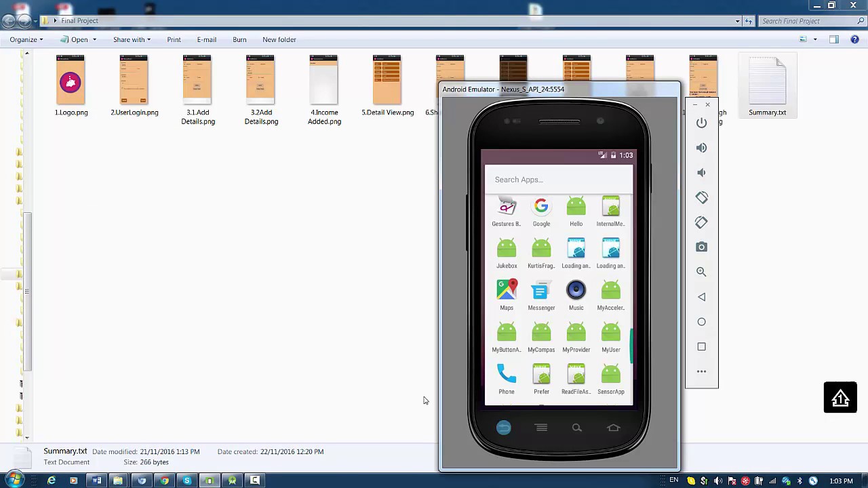868x488 pixels.
Task: Click the emulator Home circle button
Action: coord(701,322)
